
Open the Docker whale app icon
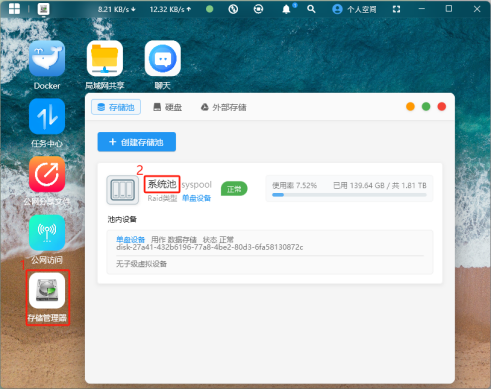pos(47,58)
